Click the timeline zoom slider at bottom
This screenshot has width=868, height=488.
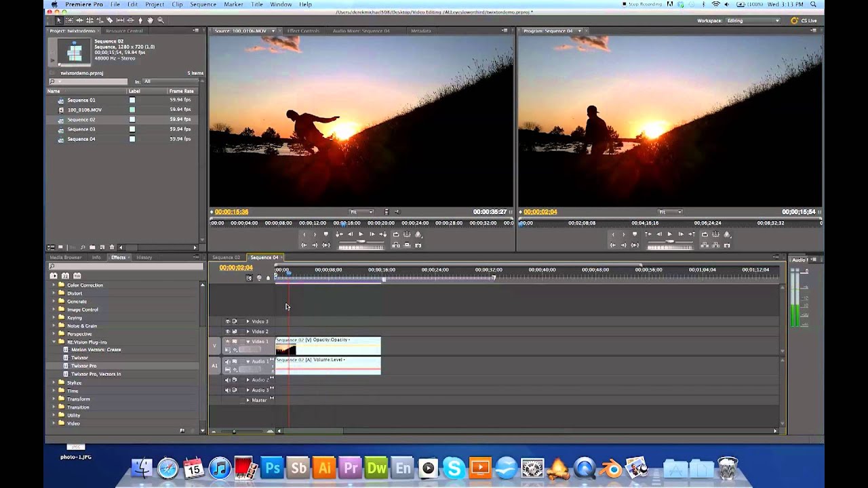point(235,431)
